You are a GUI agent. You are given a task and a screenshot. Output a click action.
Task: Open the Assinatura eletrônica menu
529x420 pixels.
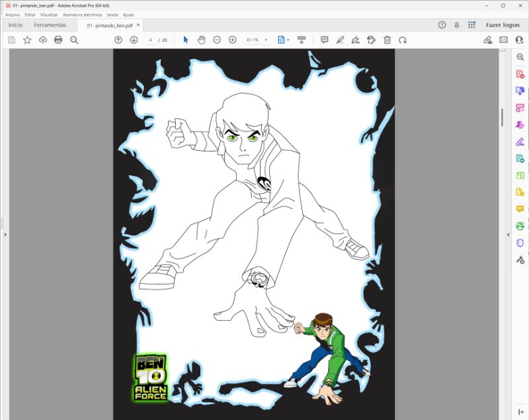82,15
